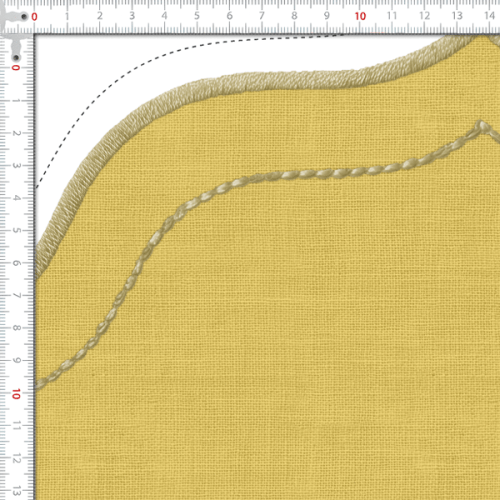Click the rivet pin on the horizontal ruler

coord(24,16)
